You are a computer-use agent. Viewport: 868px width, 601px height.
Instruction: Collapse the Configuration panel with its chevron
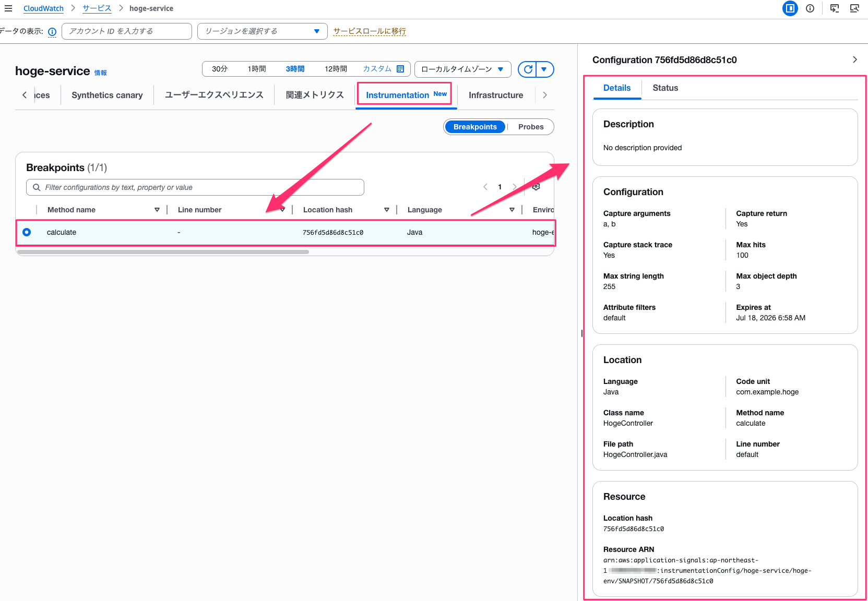coord(854,59)
